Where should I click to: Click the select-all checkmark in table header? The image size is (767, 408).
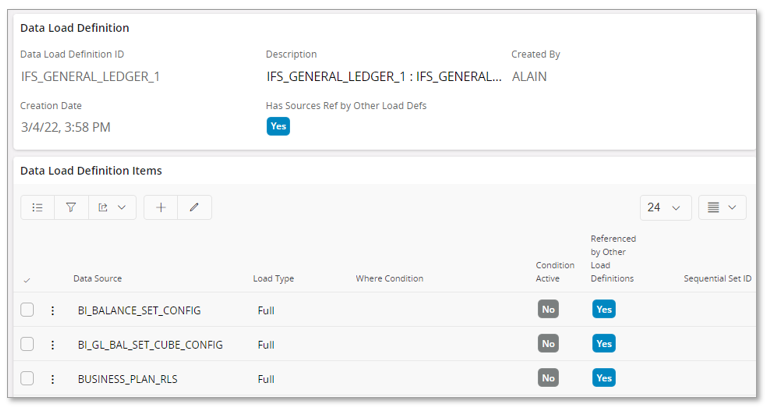(27, 279)
